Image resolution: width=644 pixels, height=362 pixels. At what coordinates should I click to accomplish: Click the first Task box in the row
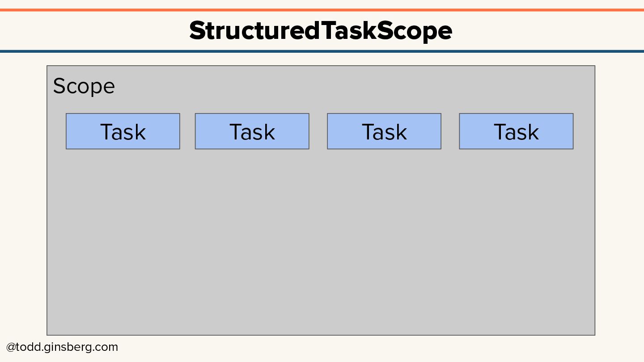coord(123,131)
